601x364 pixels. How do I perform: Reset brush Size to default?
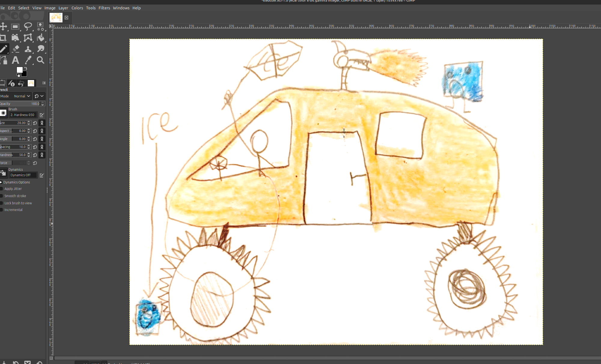[35, 123]
